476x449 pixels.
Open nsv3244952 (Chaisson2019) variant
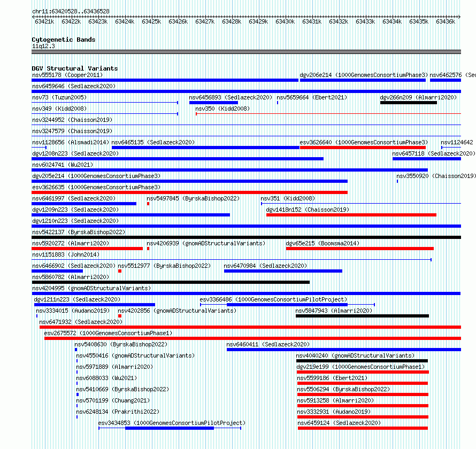click(72, 120)
